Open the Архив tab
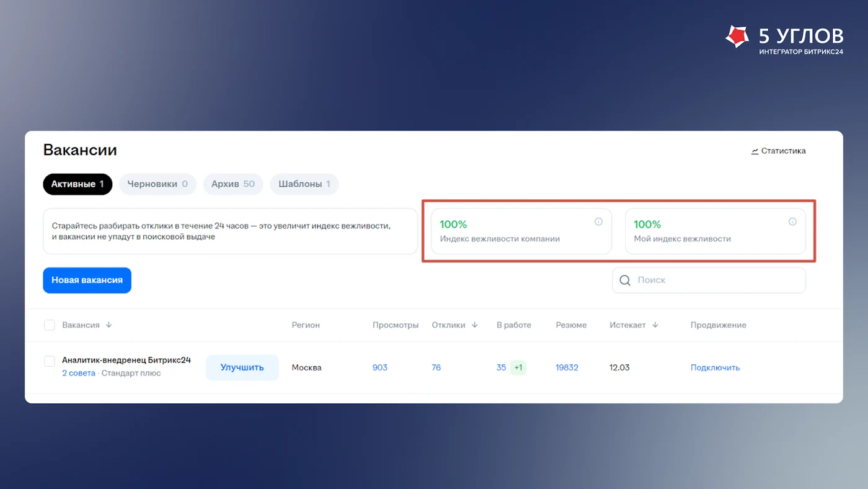Screen dimensions: 868x489 233,184
